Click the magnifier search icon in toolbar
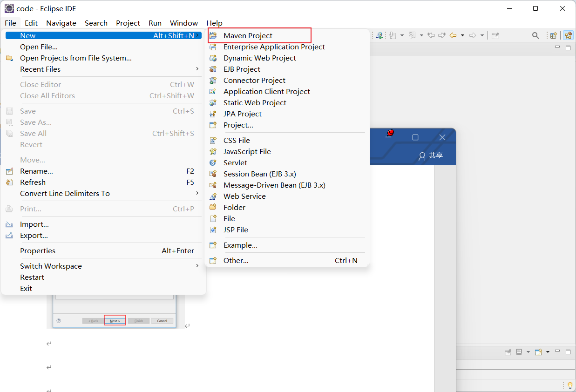 pos(535,35)
